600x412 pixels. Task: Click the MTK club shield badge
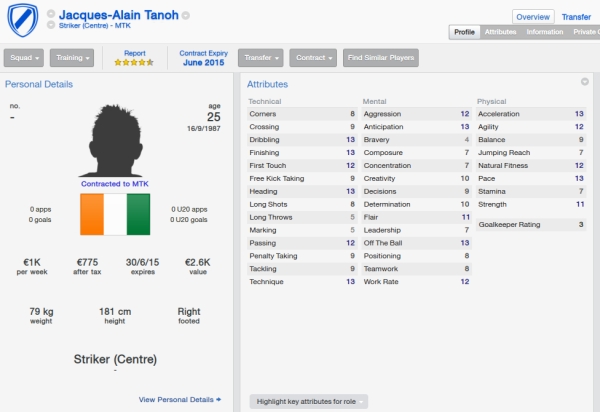pyautogui.click(x=21, y=19)
